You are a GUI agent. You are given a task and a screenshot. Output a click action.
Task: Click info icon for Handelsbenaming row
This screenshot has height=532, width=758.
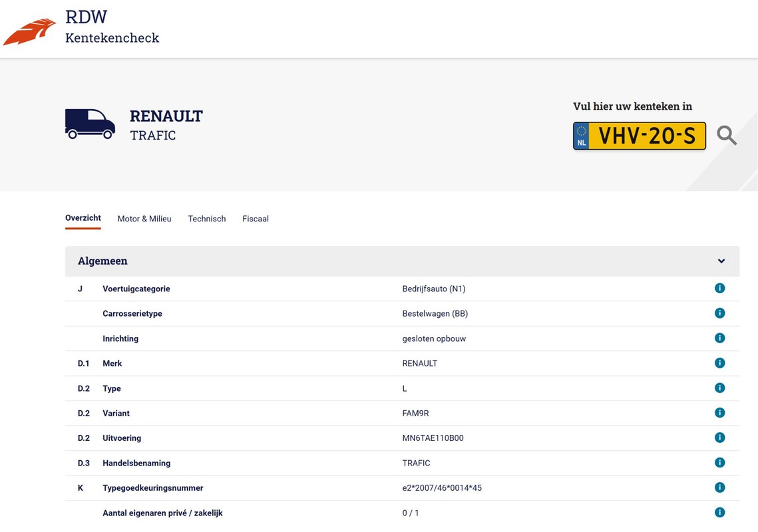[720, 463]
